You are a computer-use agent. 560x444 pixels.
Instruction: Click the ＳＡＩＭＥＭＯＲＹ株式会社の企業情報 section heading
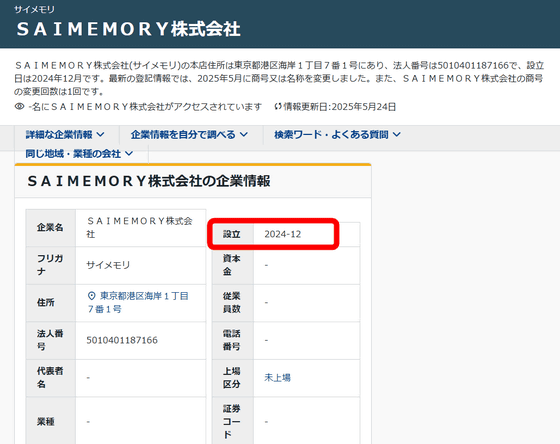[149, 181]
